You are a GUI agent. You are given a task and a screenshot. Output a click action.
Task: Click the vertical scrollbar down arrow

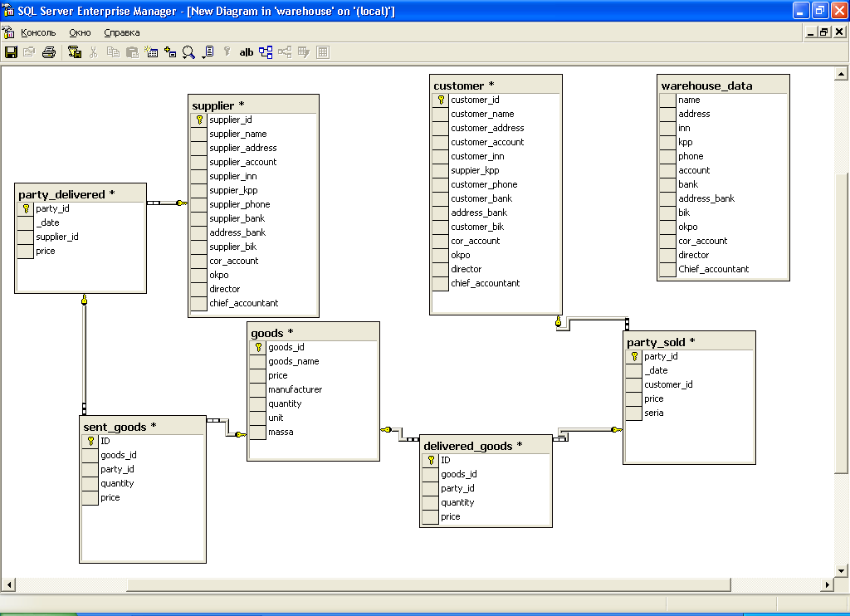click(840, 570)
